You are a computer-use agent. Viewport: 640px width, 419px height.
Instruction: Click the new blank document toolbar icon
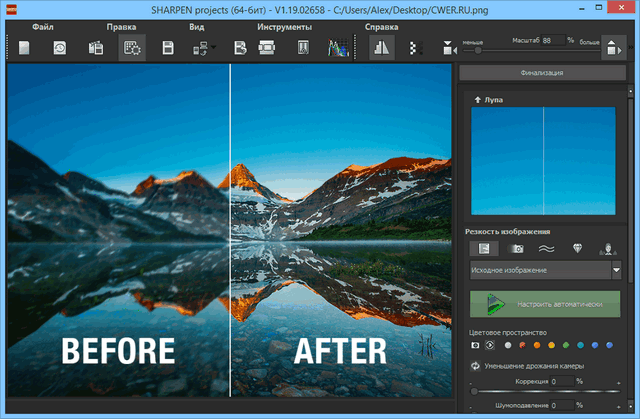click(x=23, y=47)
